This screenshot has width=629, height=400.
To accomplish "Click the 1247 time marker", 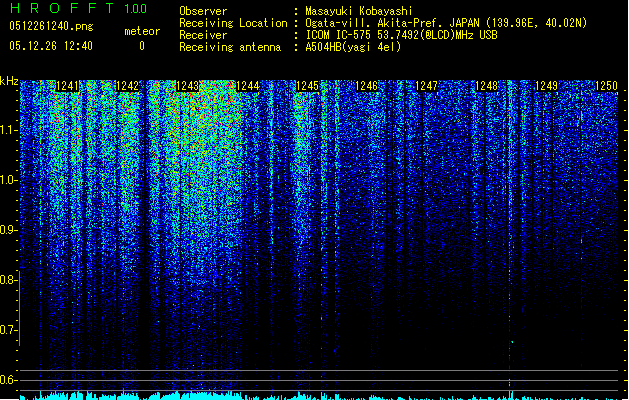I will coord(426,86).
